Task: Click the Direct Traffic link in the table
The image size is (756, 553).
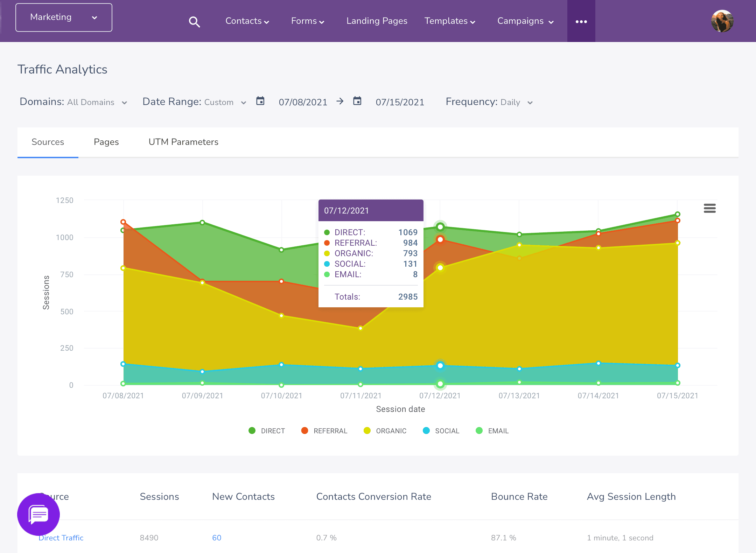Action: pos(61,538)
